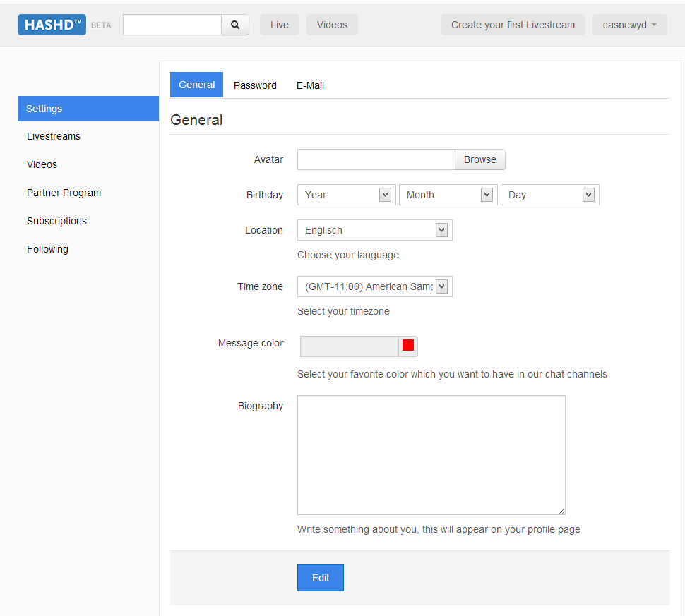
Task: Click the red message color swatch
Action: point(407,345)
